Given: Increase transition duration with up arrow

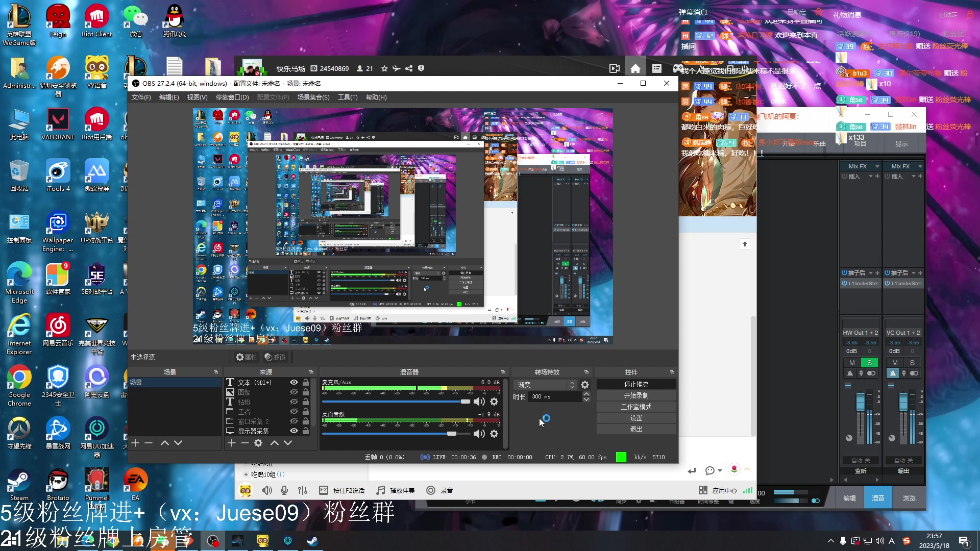Looking at the screenshot, I should (x=586, y=394).
